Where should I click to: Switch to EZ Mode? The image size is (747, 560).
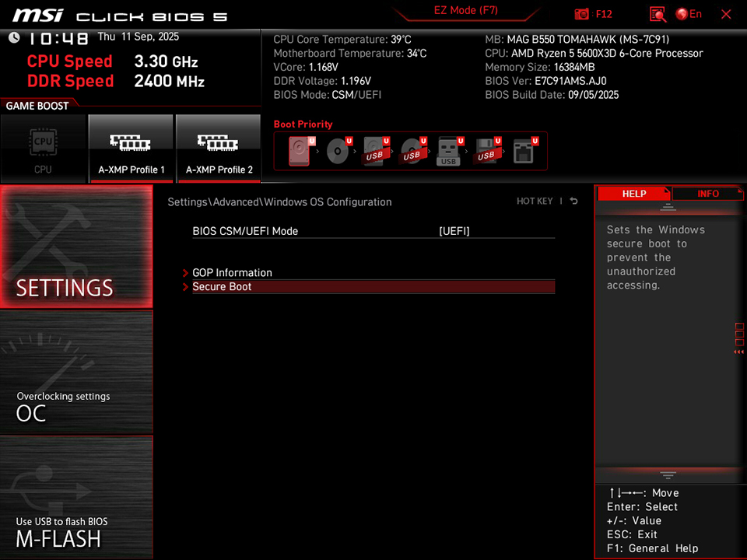(467, 10)
